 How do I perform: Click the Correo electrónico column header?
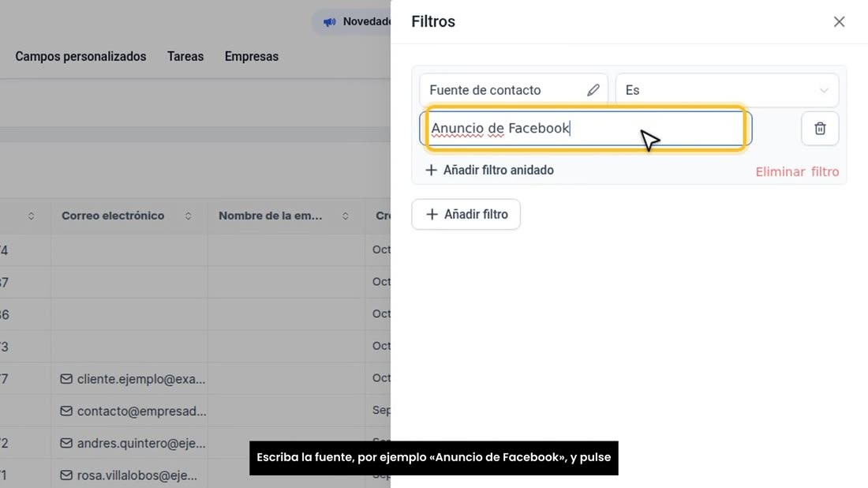click(113, 216)
